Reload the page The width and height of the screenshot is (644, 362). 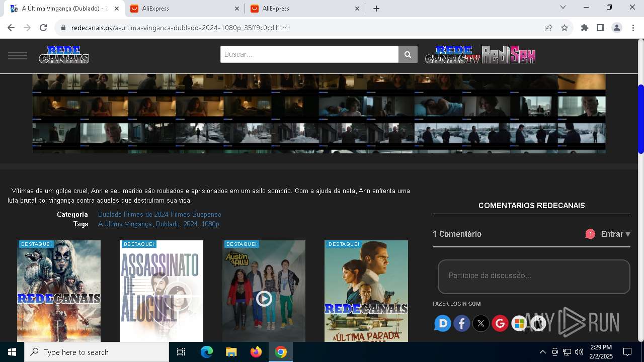[x=43, y=28]
